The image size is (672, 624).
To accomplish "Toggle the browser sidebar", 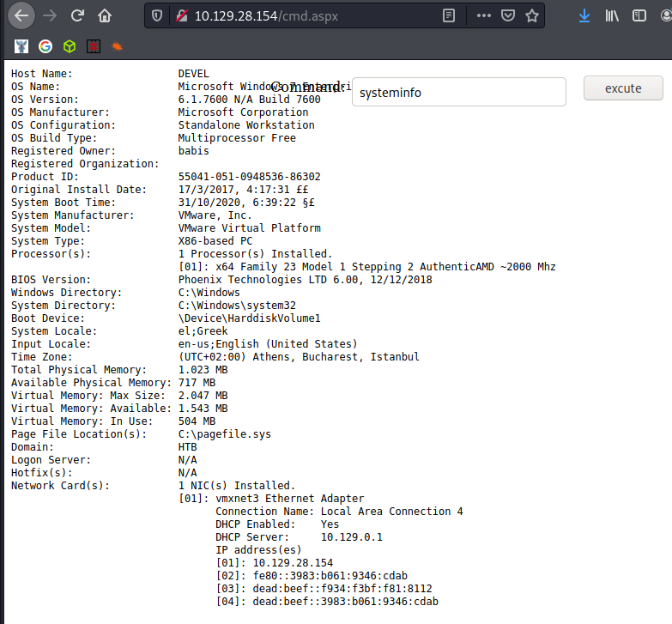I will 639,15.
